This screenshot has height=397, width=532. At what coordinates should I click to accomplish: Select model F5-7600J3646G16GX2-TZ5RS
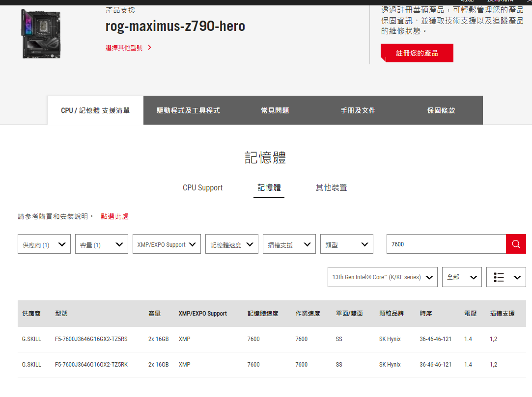pyautogui.click(x=91, y=339)
